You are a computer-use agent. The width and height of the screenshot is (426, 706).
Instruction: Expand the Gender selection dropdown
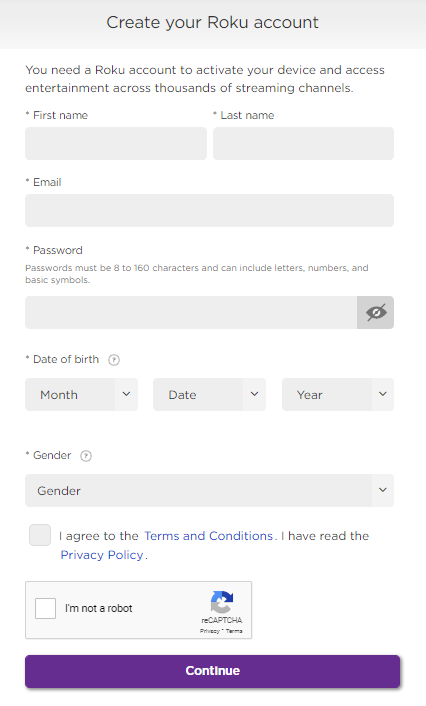click(209, 490)
